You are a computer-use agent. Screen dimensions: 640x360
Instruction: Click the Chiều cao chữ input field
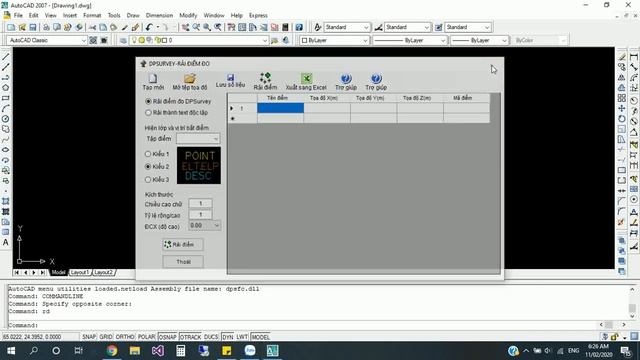coord(200,203)
